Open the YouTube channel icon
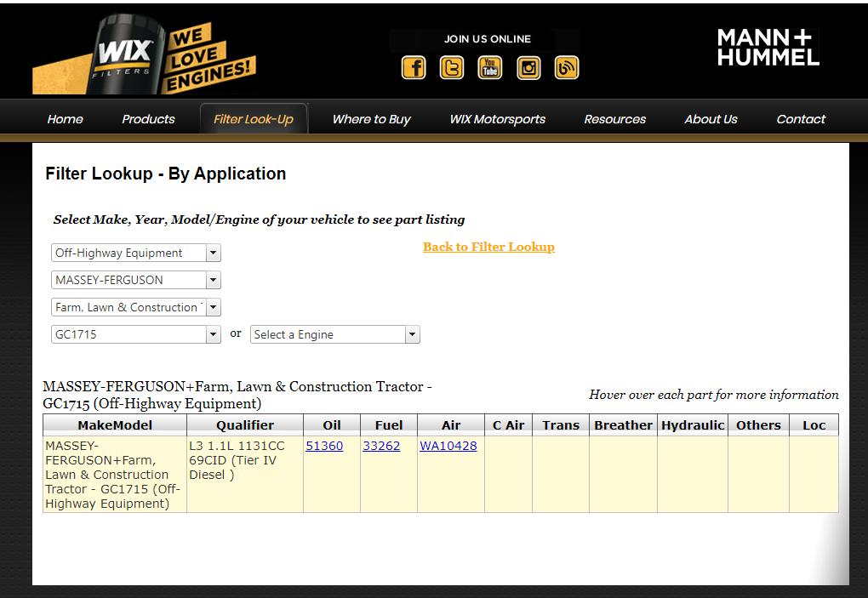This screenshot has height=598, width=868. pos(490,67)
